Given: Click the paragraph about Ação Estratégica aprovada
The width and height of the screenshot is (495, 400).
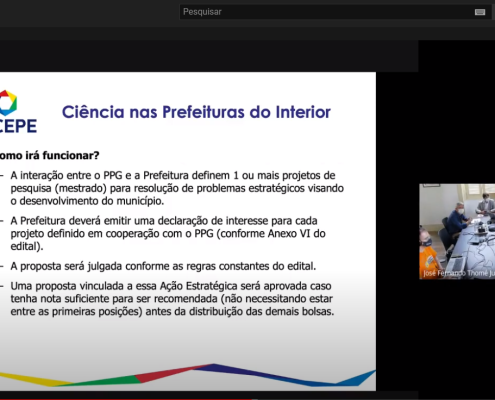Looking at the screenshot, I should tap(172, 299).
